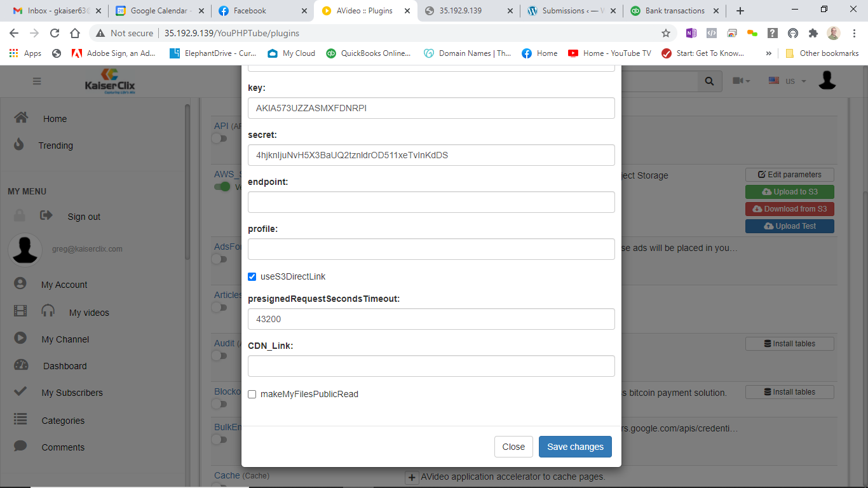Switch to the Bank transactions tab
868x488 pixels.
[674, 11]
